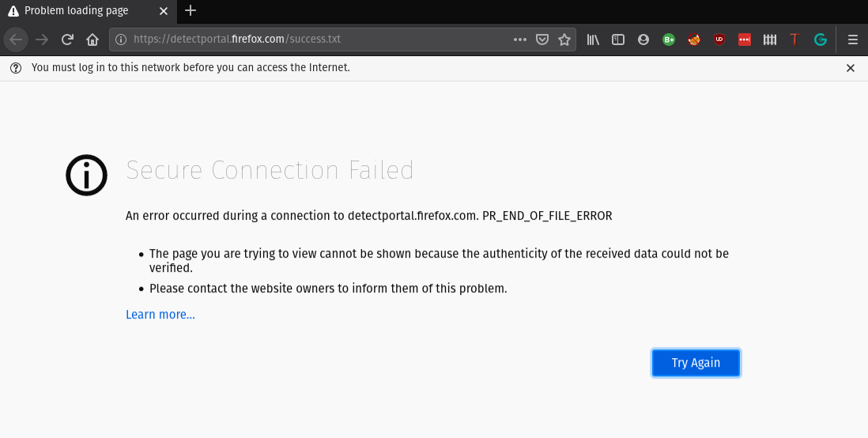Image resolution: width=868 pixels, height=438 pixels.
Task: Show site information for this connection
Action: tap(121, 40)
